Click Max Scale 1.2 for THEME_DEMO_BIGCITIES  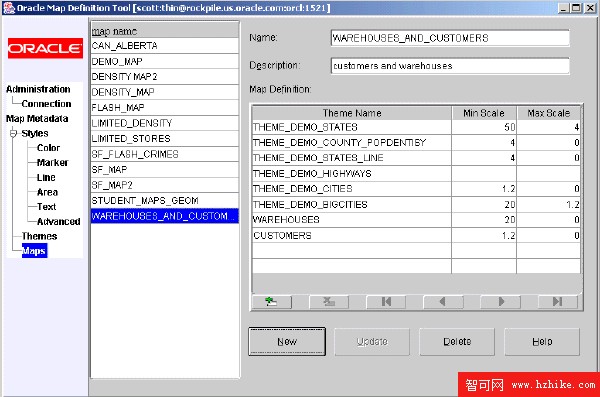[548, 204]
